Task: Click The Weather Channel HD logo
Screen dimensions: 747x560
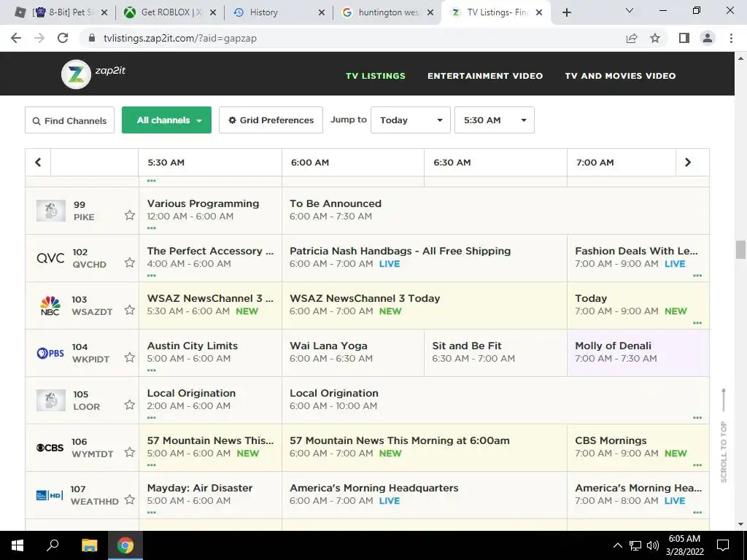Action: click(50, 495)
